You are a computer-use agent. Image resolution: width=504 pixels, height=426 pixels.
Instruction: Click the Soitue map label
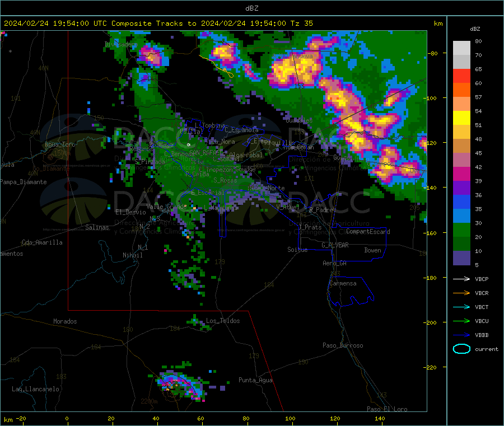click(x=297, y=250)
